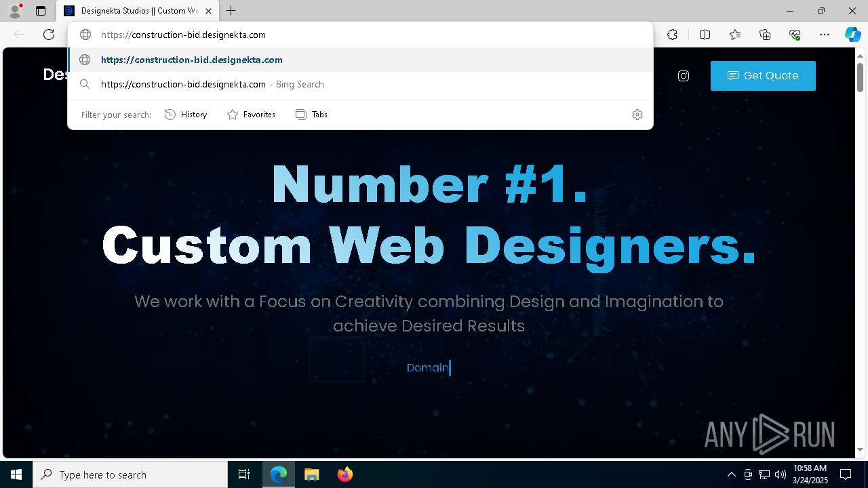The width and height of the screenshot is (868, 488).
Task: Open a new tab with plus button
Action: point(231,11)
